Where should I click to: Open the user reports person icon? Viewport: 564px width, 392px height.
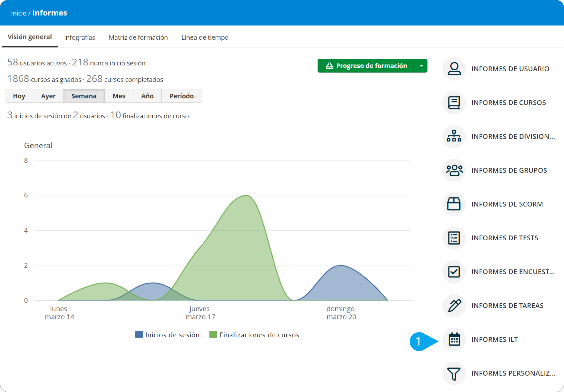[454, 69]
